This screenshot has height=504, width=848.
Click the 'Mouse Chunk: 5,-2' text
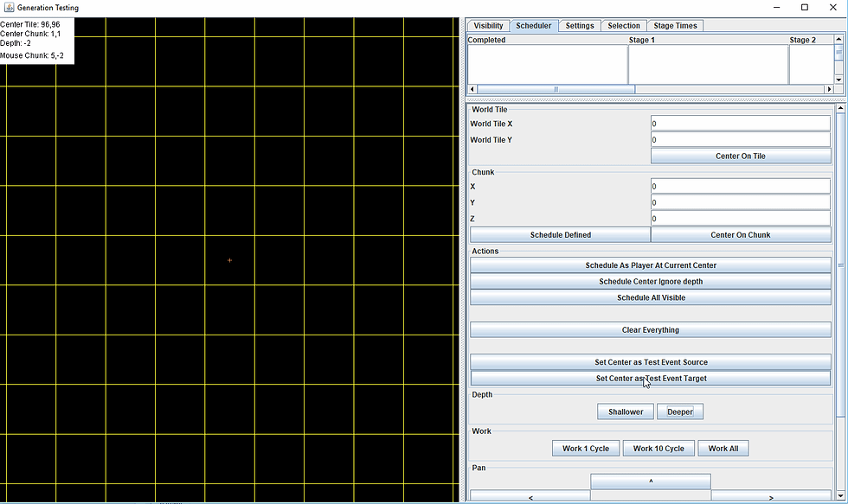32,55
